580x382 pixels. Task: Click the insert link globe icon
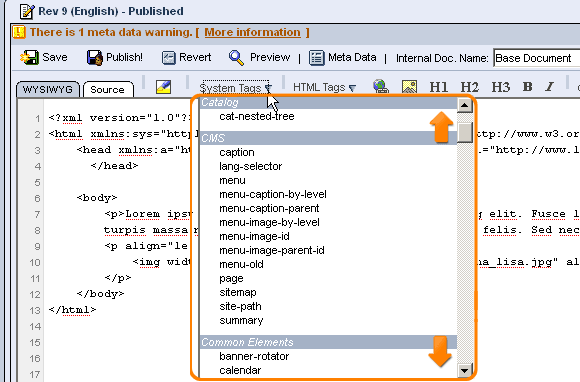tap(381, 87)
